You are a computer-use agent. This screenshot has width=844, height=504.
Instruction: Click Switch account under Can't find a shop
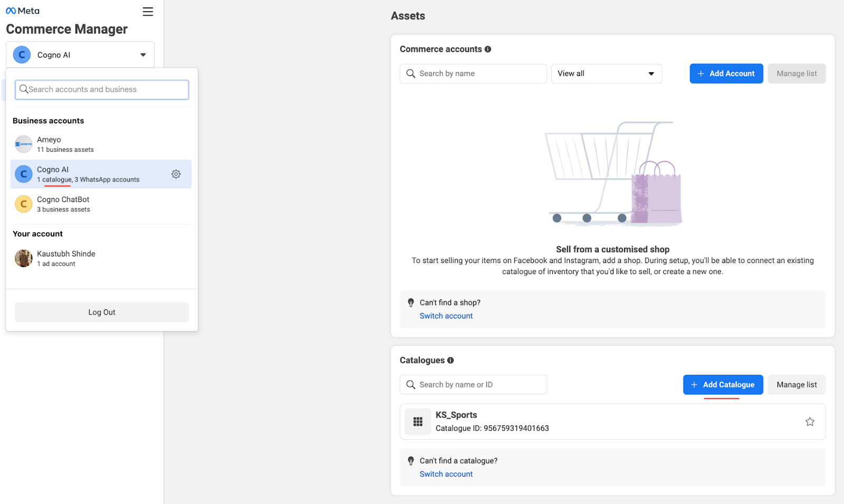click(446, 316)
